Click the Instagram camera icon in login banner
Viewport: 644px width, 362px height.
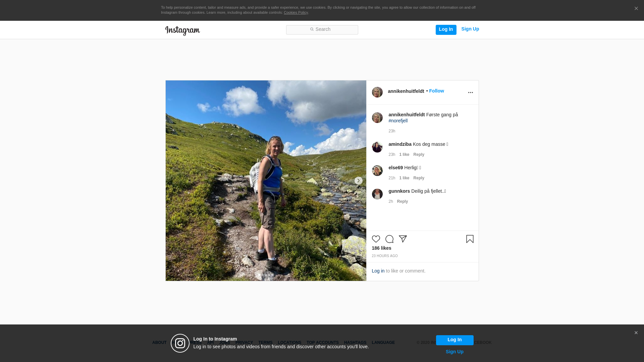tap(180, 343)
